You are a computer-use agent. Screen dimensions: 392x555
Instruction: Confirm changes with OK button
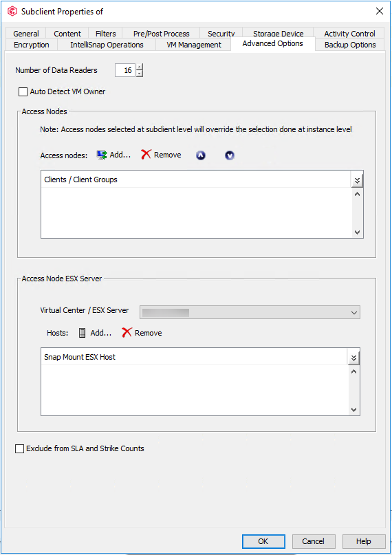263,541
